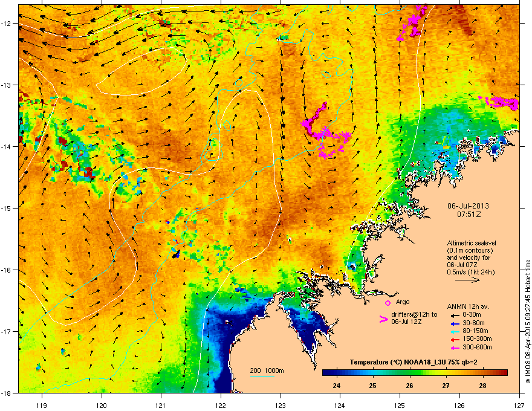Click the longitude axis label 119
The image size is (532, 411).
click(x=42, y=405)
